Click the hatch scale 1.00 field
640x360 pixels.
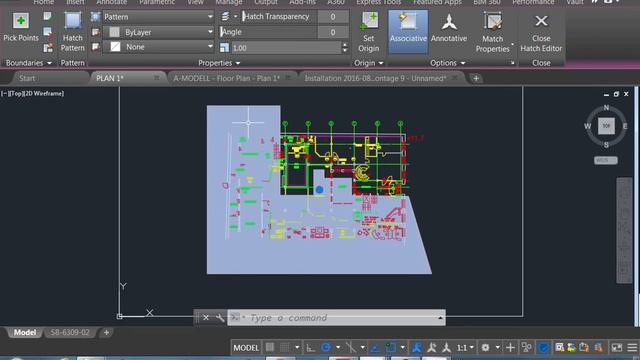click(286, 48)
